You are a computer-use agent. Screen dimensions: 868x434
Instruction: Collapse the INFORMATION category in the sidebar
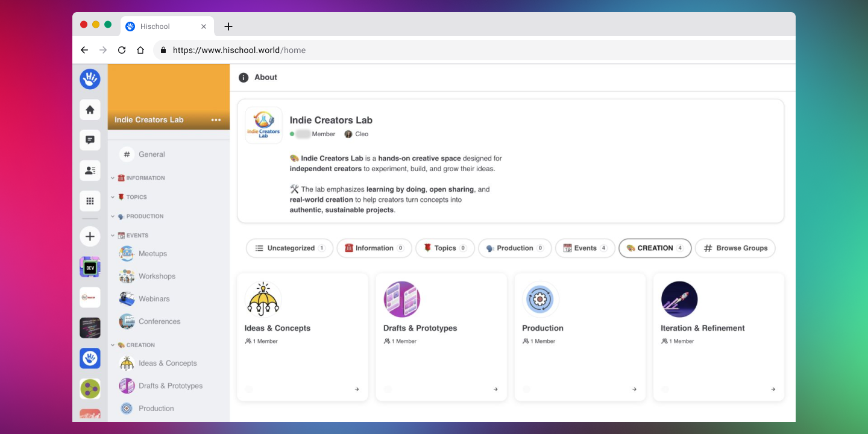[x=113, y=178]
